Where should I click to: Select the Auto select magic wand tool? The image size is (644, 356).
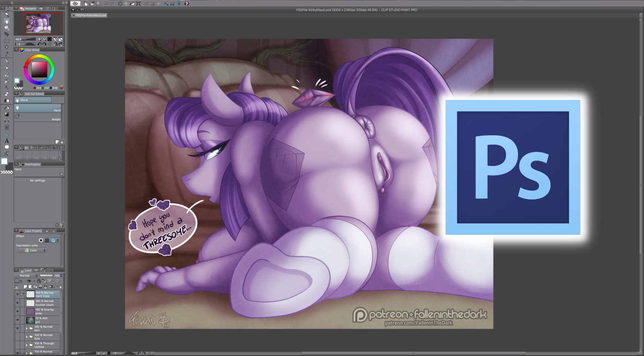6,47
